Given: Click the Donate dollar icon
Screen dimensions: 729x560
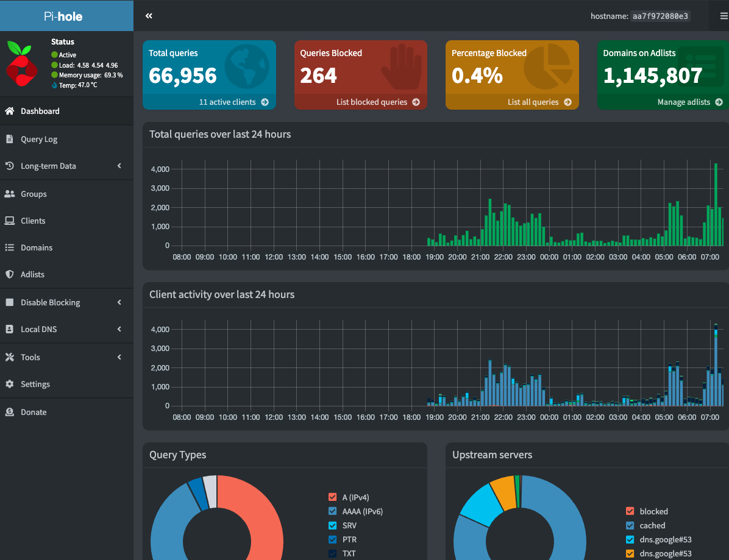Looking at the screenshot, I should [x=9, y=412].
